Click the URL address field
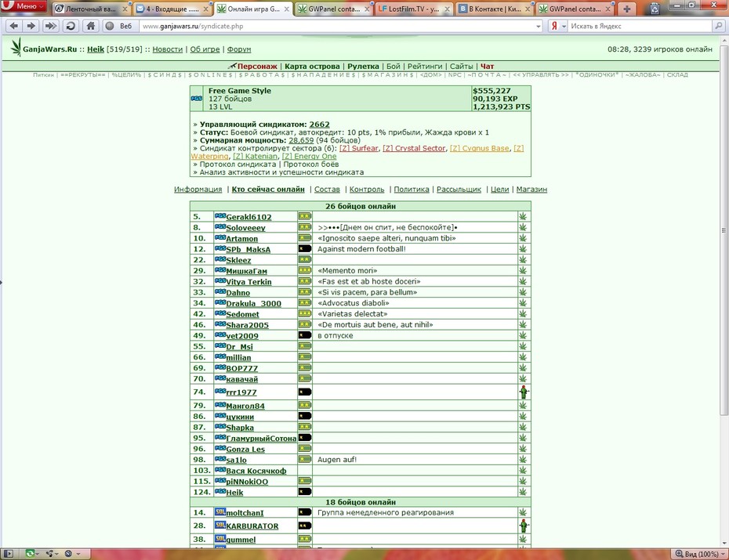Screen dimensions: 729x560 pos(337,27)
